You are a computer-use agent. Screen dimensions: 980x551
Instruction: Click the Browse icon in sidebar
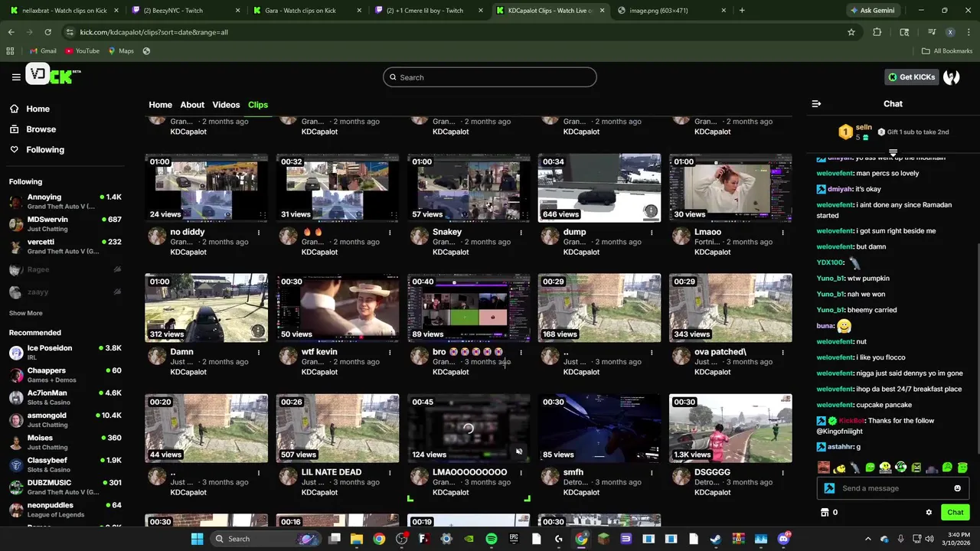[15, 129]
